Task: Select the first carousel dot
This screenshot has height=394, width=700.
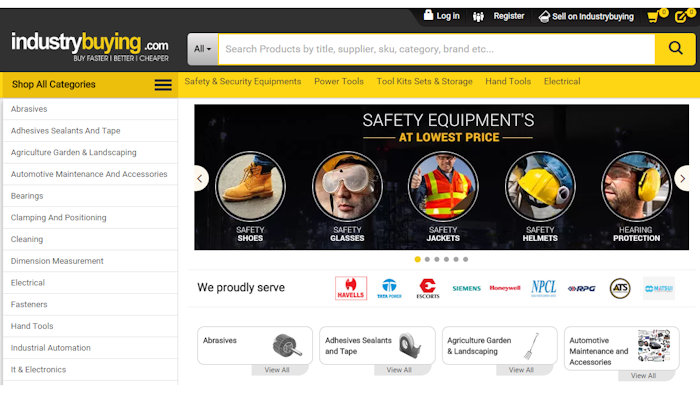Action: tap(417, 259)
